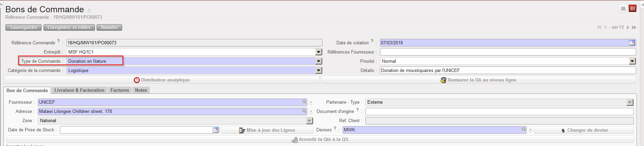Open calendar picker for Date de création
This screenshot has width=644, height=146.
[x=632, y=43]
